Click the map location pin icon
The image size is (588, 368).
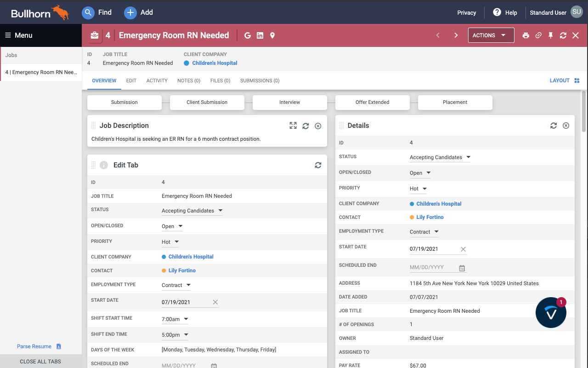click(x=272, y=35)
